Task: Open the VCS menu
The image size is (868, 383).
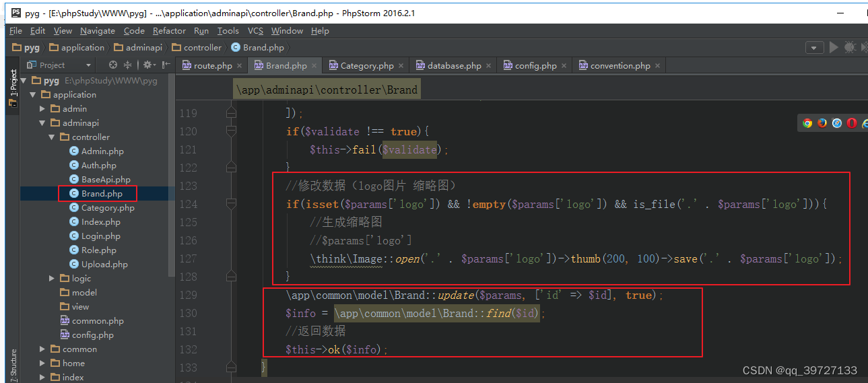Action: [x=255, y=31]
